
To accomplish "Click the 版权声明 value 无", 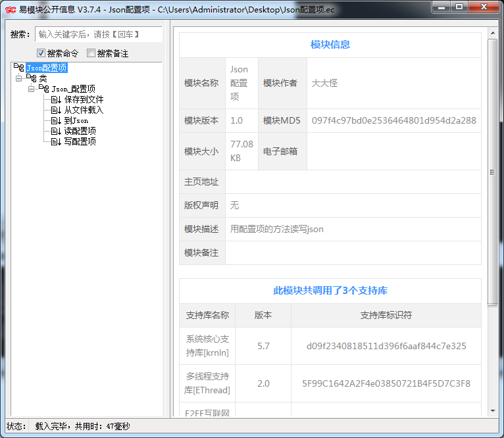I will [x=235, y=205].
